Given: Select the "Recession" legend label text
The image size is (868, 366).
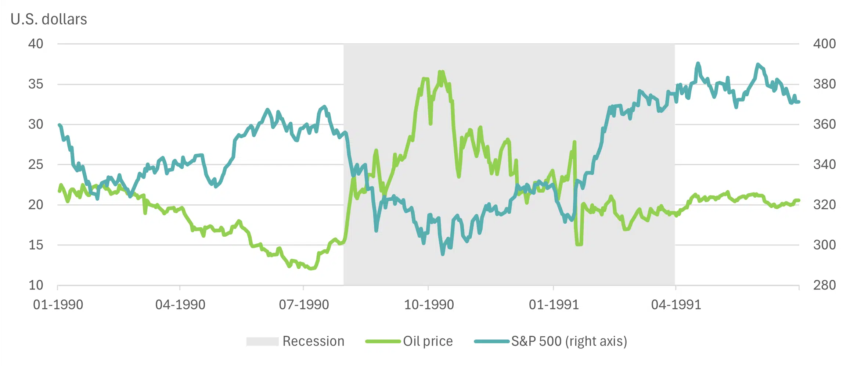Looking at the screenshot, I should point(313,341).
